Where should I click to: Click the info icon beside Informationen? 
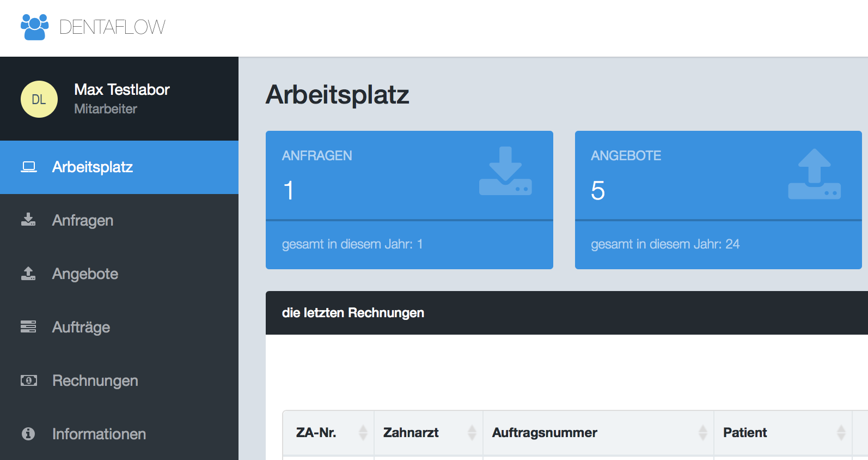click(x=28, y=433)
